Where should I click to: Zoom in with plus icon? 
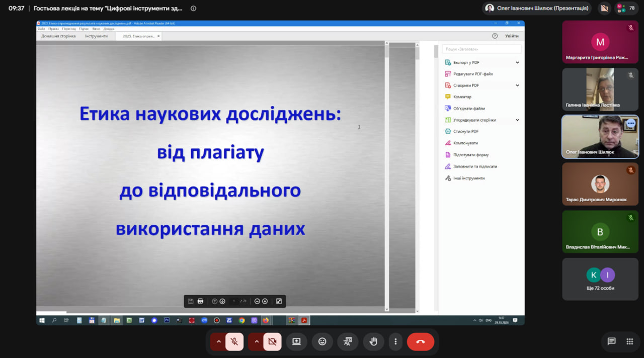[x=265, y=301]
